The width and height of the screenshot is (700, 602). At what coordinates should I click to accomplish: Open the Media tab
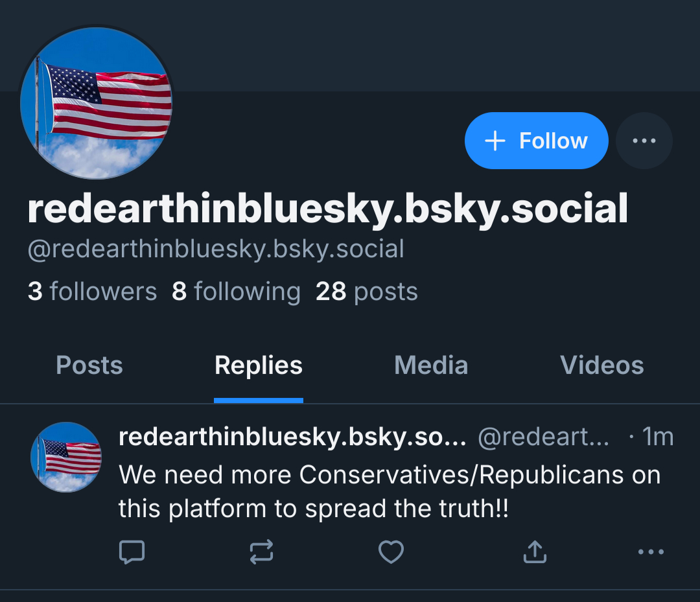pyautogui.click(x=431, y=365)
